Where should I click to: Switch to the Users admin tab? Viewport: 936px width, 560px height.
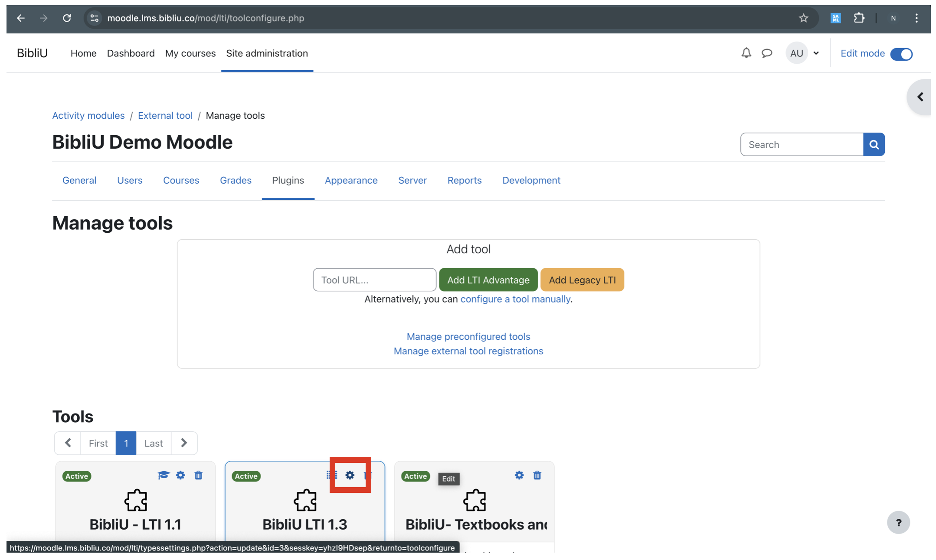(130, 180)
